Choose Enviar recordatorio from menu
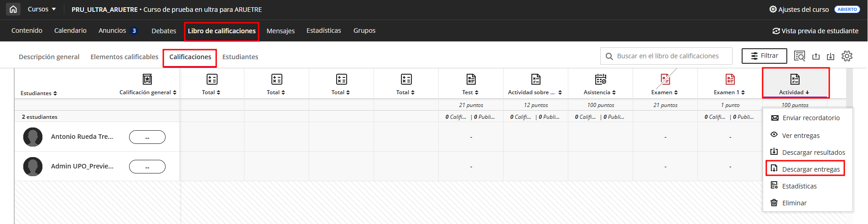This screenshot has width=868, height=224. point(811,118)
